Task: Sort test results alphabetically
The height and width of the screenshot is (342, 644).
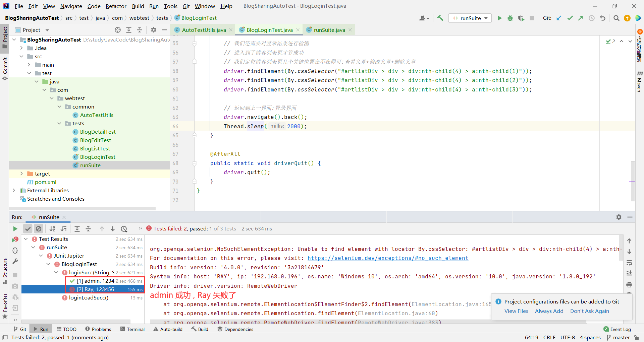Action: 53,229
